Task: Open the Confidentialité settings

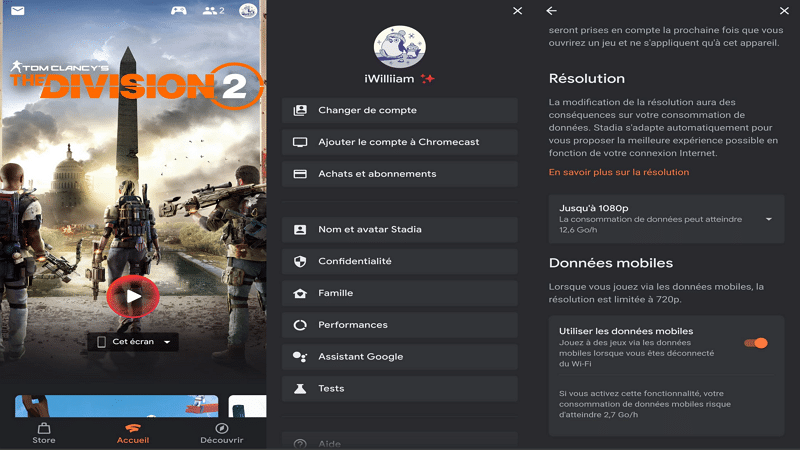Action: [399, 261]
